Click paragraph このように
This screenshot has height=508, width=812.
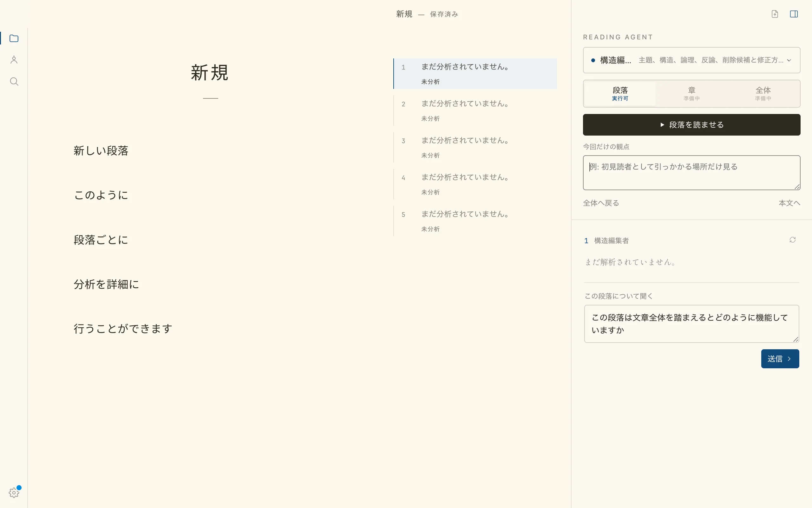pos(101,195)
